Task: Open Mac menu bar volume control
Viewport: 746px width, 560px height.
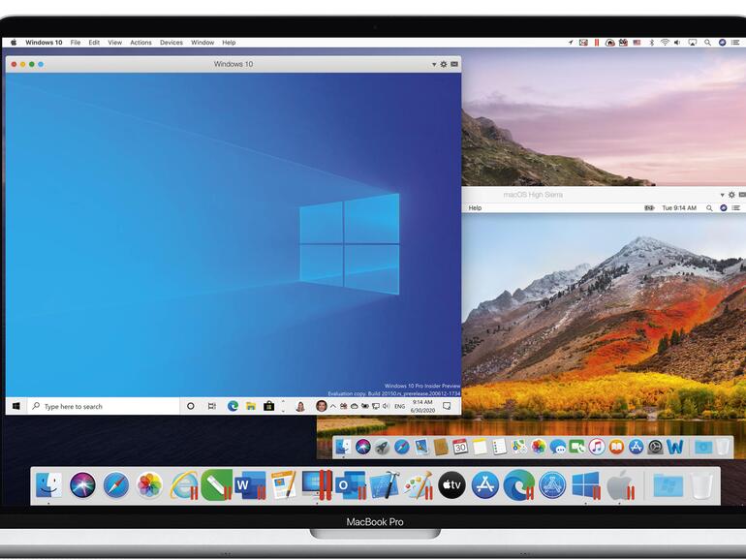Action: pyautogui.click(x=678, y=43)
